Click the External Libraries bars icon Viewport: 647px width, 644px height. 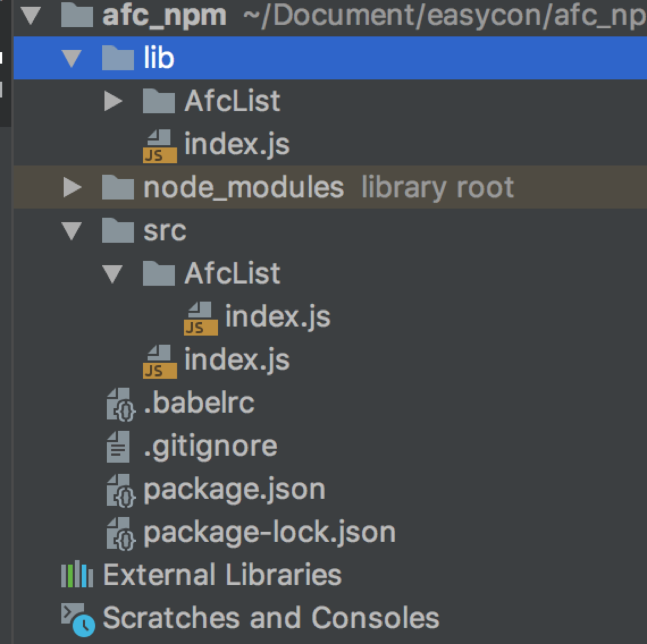(x=77, y=575)
